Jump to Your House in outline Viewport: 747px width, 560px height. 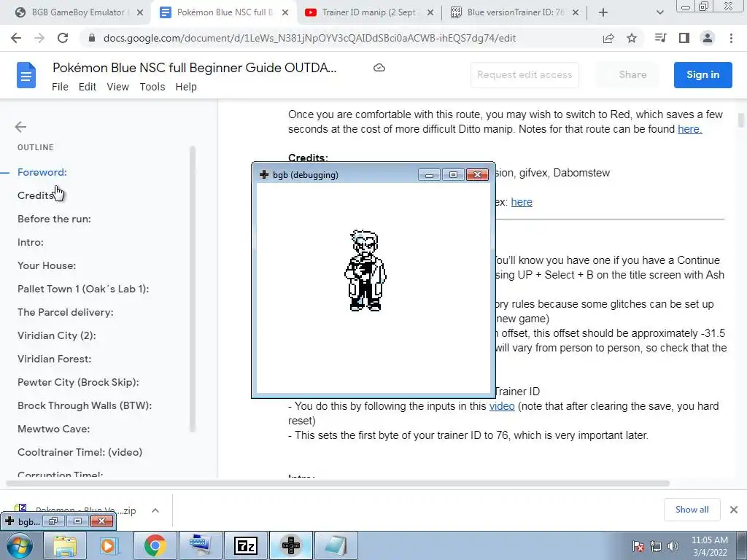coord(47,265)
